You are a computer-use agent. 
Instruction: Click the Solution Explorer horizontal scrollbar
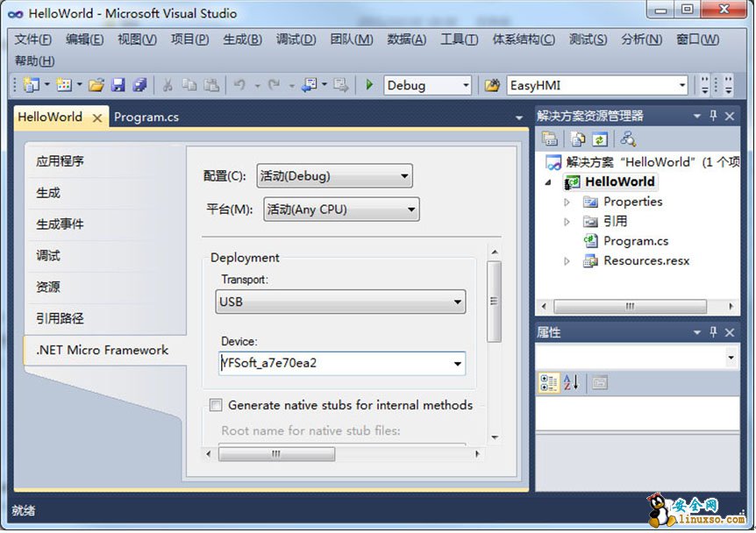coord(630,306)
